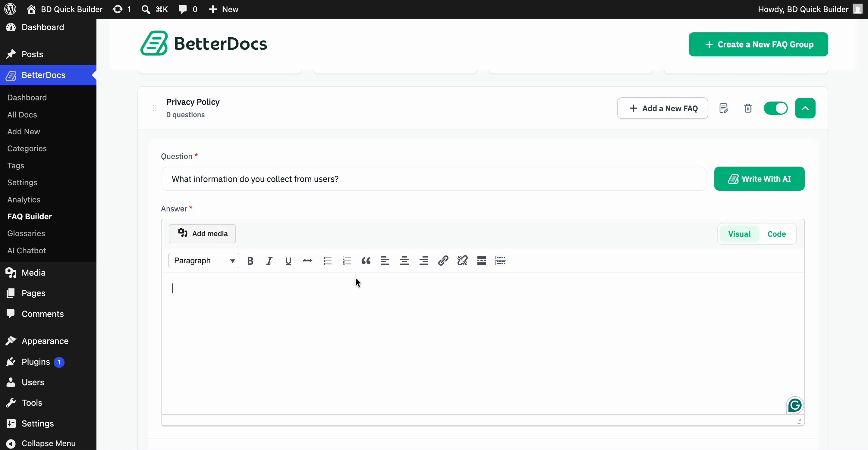The image size is (868, 450).
Task: Toggle the editor toolbar (kitchen sink)
Action: click(x=501, y=261)
